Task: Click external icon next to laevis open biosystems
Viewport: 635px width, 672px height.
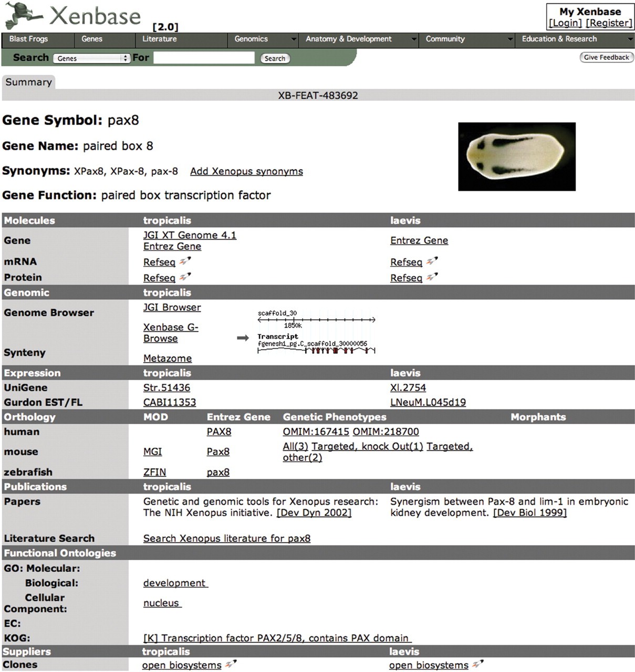Action: coord(477,664)
